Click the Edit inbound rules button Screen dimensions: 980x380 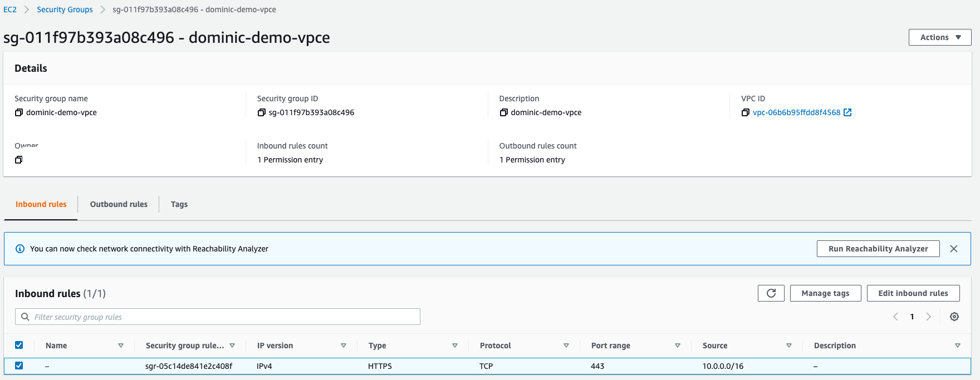pos(913,293)
